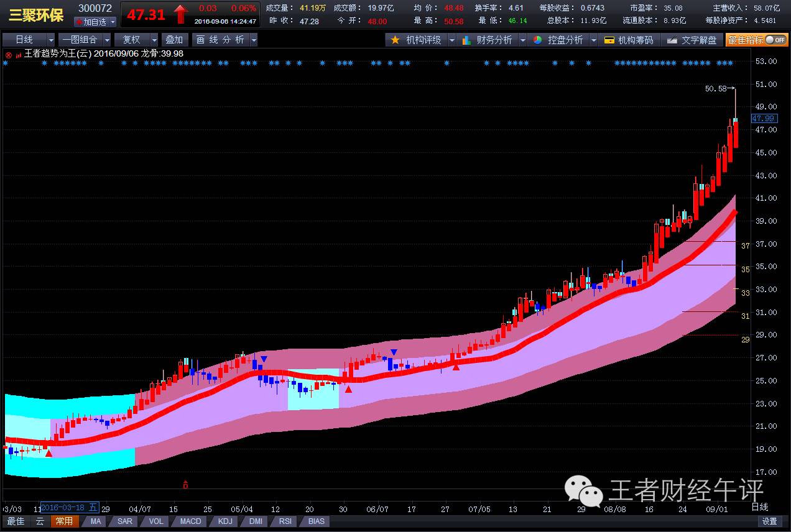
Task: Click the 叠加 overlay button
Action: click(174, 40)
